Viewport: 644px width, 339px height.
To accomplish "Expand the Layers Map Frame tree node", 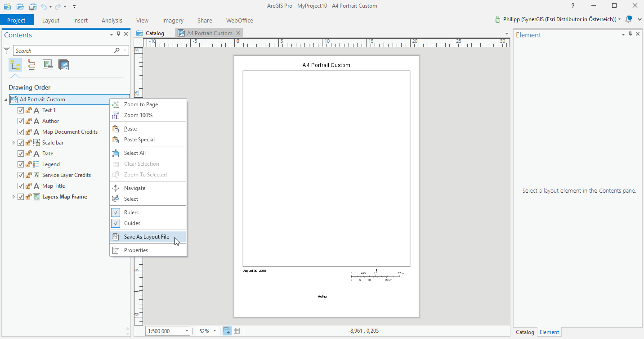I will (x=13, y=197).
